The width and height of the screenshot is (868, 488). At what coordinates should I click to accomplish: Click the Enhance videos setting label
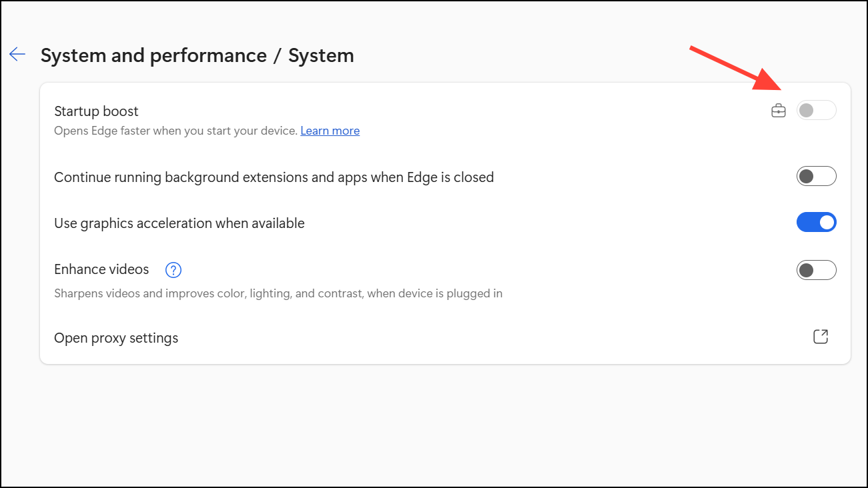pyautogui.click(x=101, y=269)
